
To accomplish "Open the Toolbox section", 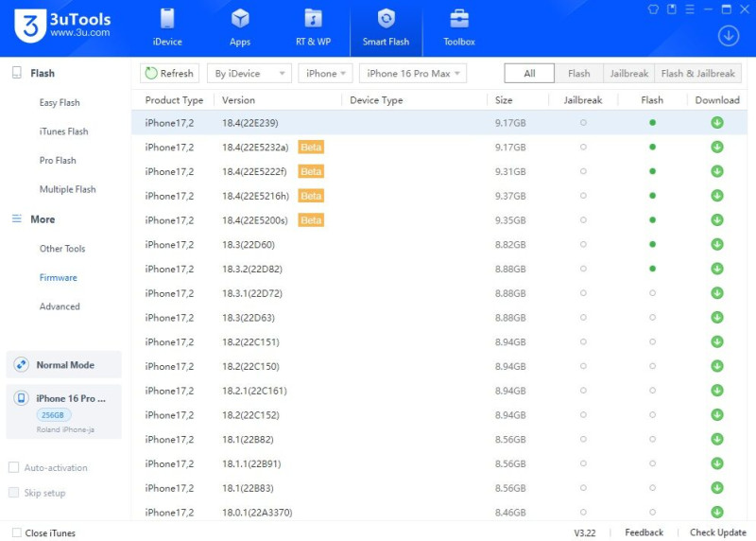I will (459, 28).
